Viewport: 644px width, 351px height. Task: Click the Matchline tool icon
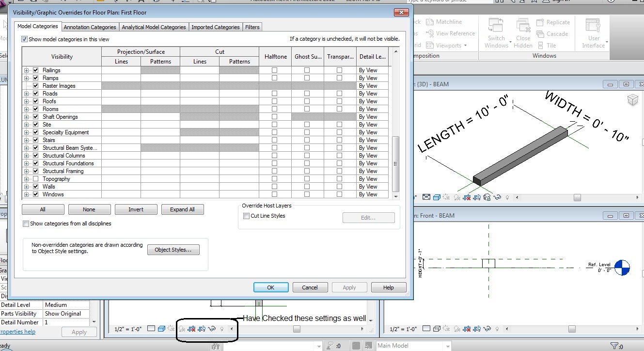(x=430, y=22)
